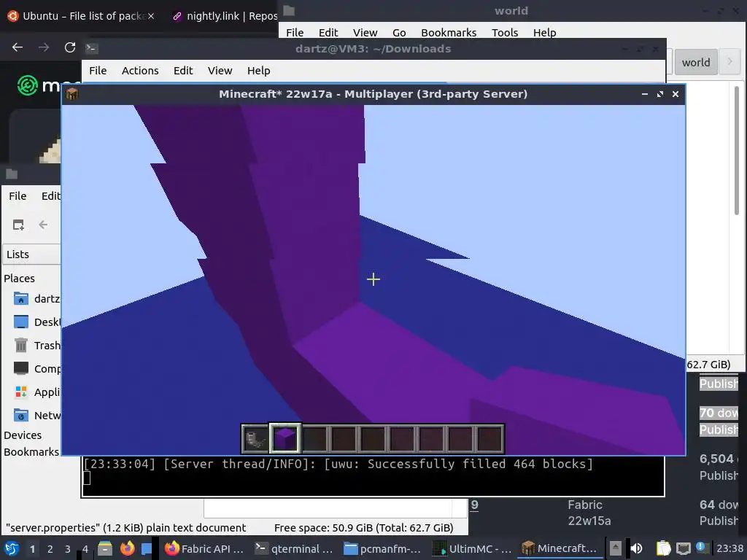Viewport: 747px width, 560px height.
Task: Click the world file manager vertical scrollbar
Action: pos(737,150)
